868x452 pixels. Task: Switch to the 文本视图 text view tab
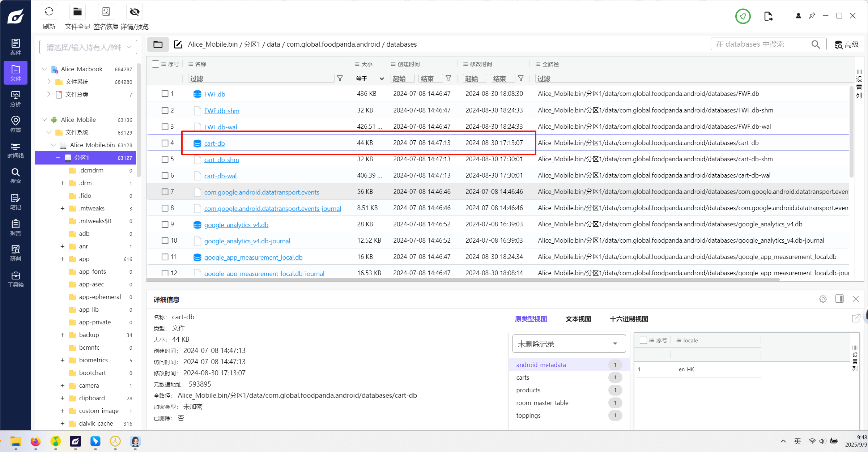[578, 319]
